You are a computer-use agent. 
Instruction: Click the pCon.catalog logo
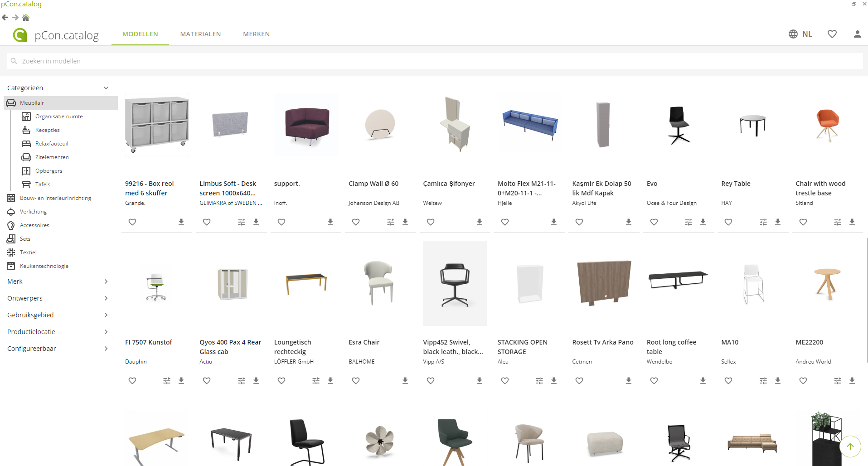(56, 35)
